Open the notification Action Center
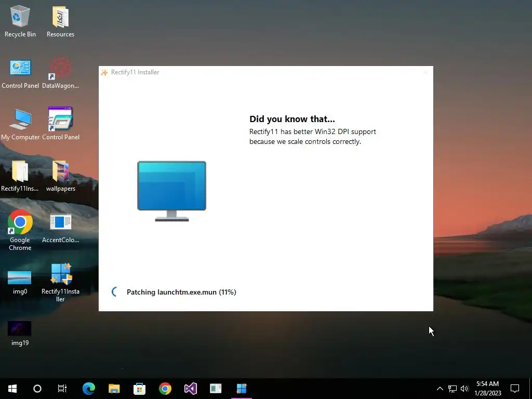The height and width of the screenshot is (399, 532). 515,389
